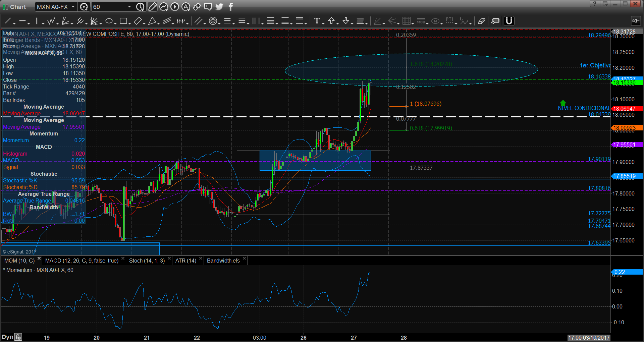
Task: Switch to the MACD study tab
Action: 82,261
